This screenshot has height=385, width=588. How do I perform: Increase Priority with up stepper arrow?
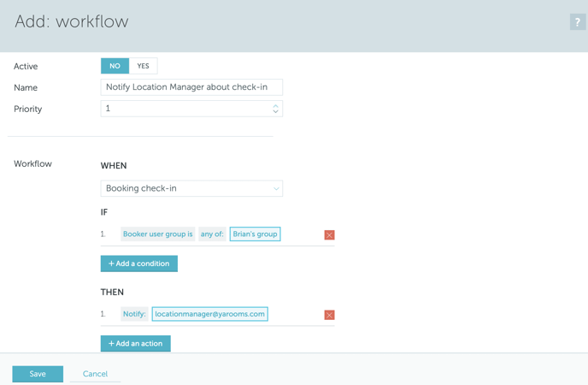tap(275, 106)
